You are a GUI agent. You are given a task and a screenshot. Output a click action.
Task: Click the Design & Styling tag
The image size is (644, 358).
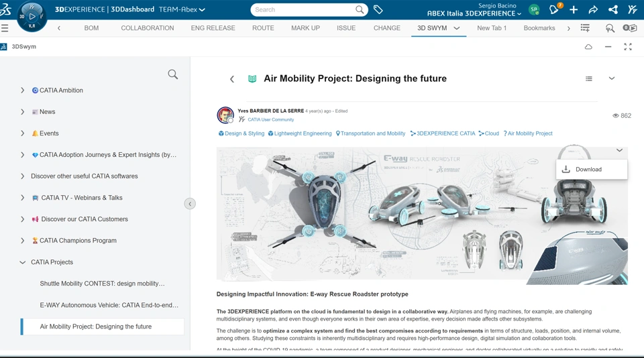(x=241, y=133)
